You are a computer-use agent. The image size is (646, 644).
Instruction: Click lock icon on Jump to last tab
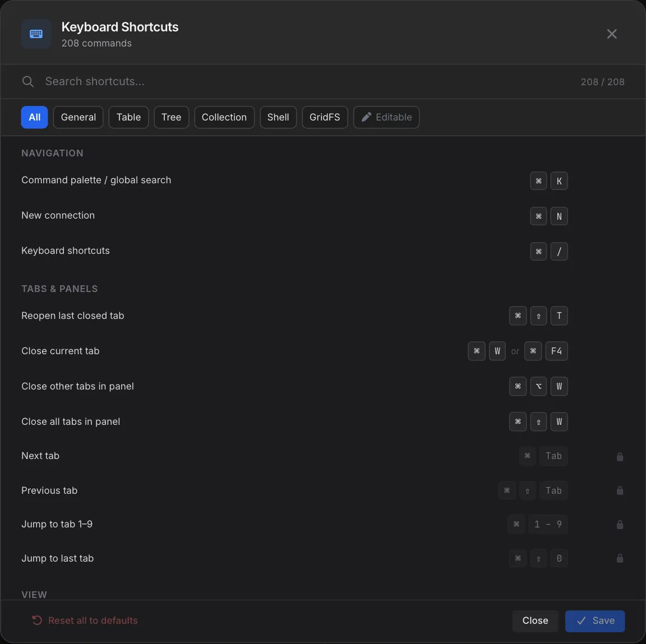(620, 558)
